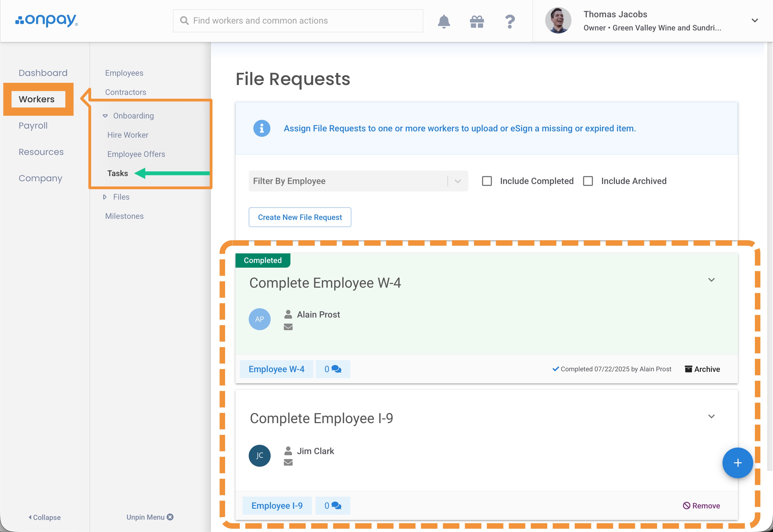Archive the completed W-4 request
The height and width of the screenshot is (532, 773).
(x=702, y=369)
